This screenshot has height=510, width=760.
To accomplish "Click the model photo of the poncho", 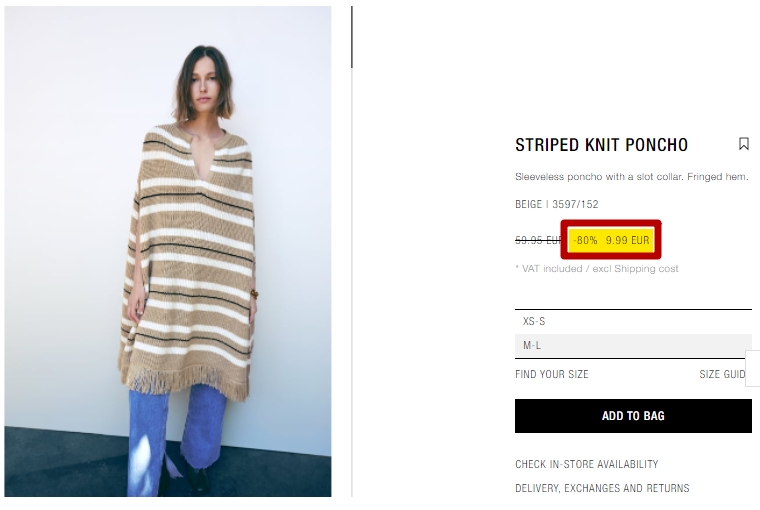I will (x=168, y=251).
